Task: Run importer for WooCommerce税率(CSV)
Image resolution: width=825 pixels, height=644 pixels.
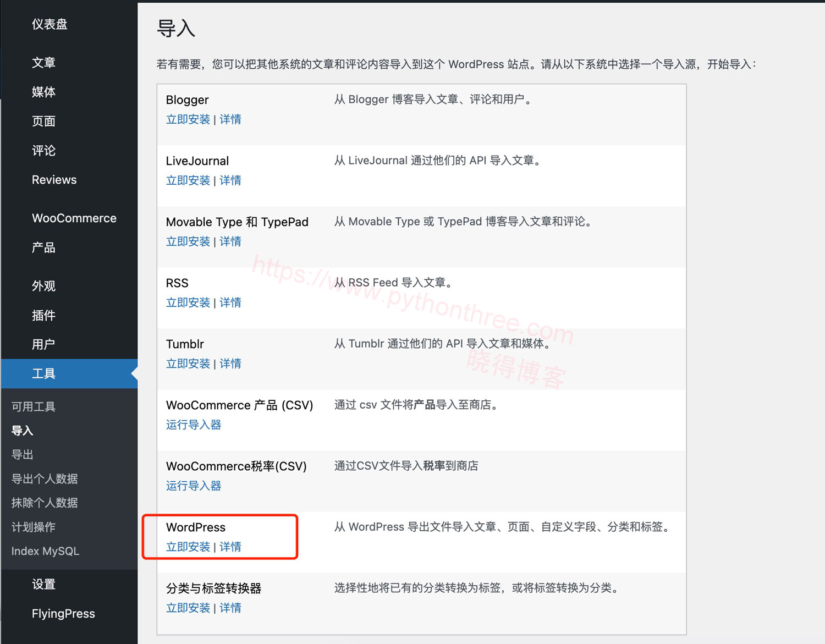Action: (x=194, y=486)
